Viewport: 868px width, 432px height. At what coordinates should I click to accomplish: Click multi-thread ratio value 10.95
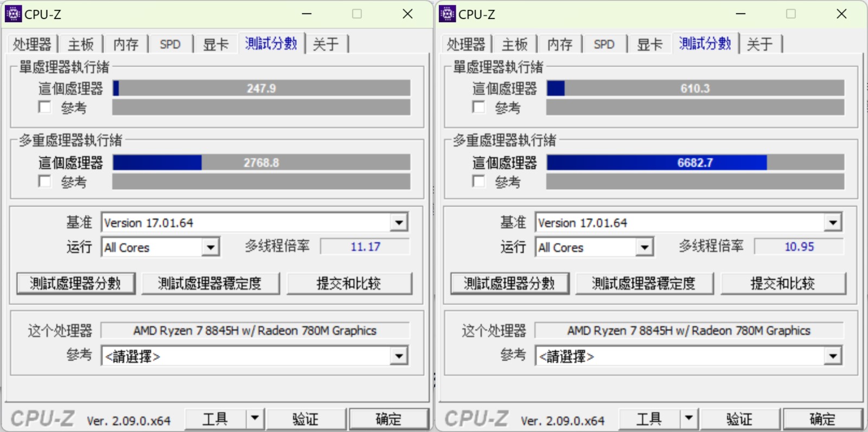[799, 247]
